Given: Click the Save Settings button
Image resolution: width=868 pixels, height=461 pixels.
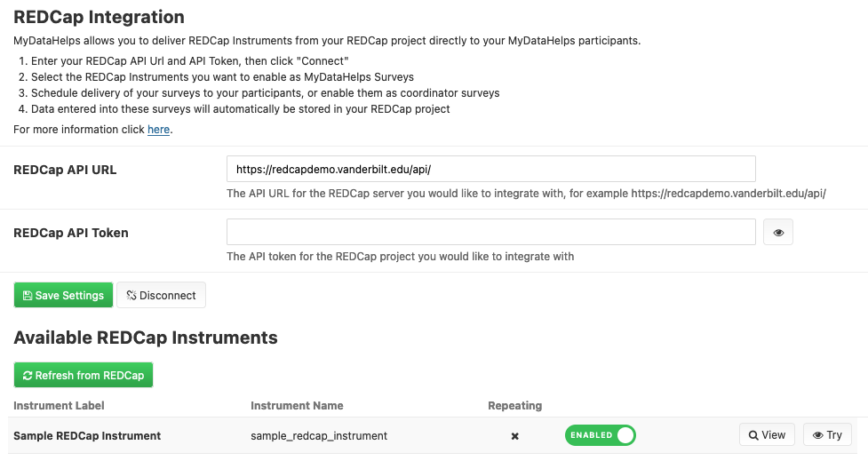Looking at the screenshot, I should (x=63, y=295).
